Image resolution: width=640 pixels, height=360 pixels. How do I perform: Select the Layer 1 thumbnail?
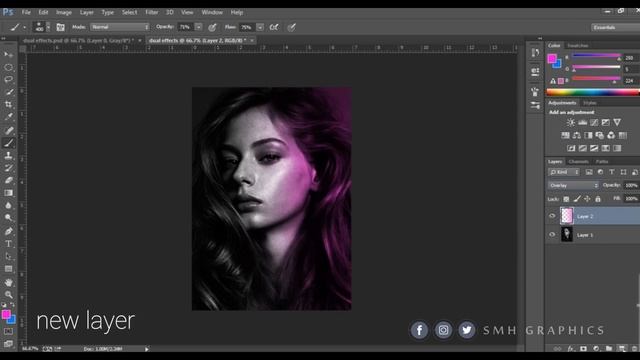coord(567,235)
